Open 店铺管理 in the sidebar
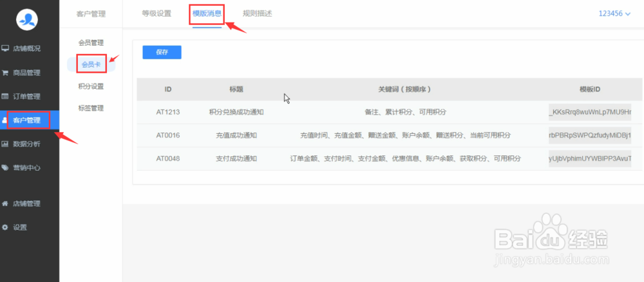644x282 pixels. 26,203
